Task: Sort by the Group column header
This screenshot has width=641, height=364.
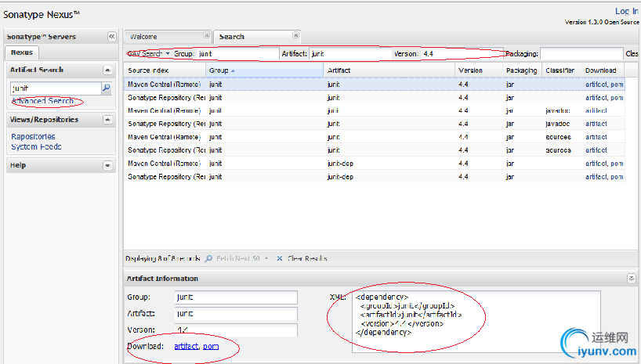Action: (265, 70)
